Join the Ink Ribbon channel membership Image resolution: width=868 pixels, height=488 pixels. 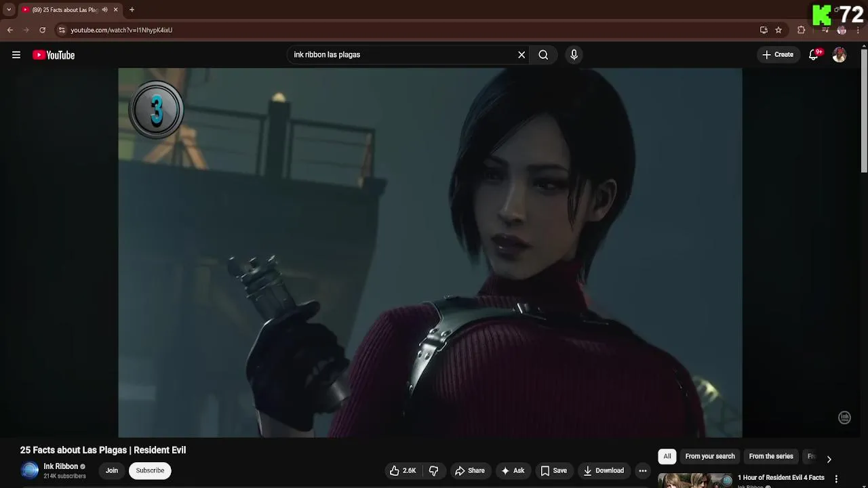pyautogui.click(x=112, y=470)
